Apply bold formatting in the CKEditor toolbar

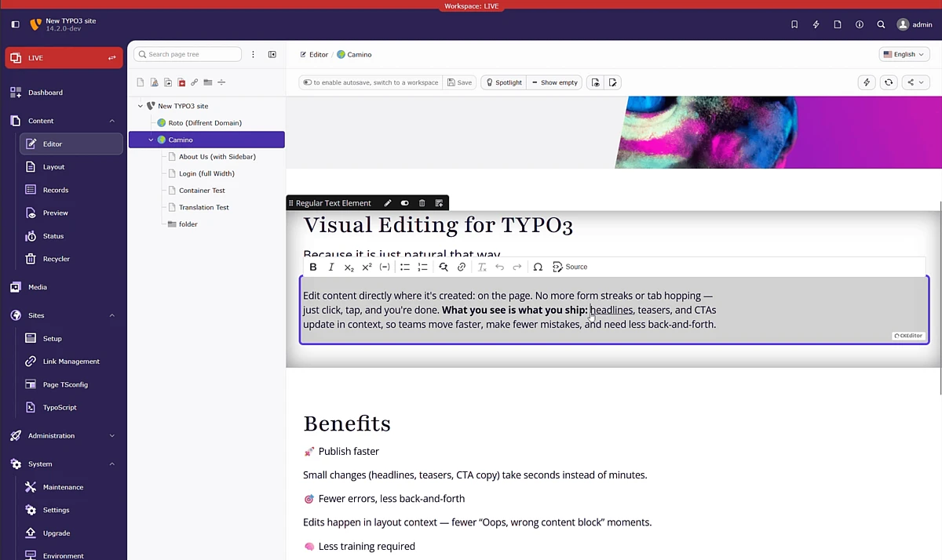(x=313, y=267)
